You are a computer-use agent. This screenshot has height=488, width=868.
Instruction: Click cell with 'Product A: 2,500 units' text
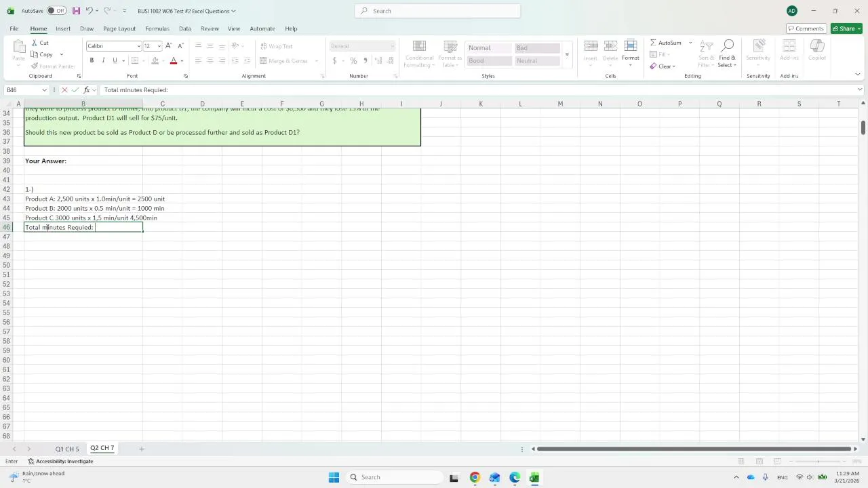tap(83, 199)
